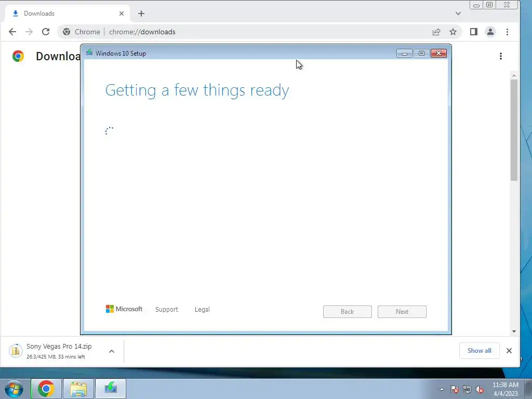
Task: Show hidden system tray icons
Action: pos(442,389)
